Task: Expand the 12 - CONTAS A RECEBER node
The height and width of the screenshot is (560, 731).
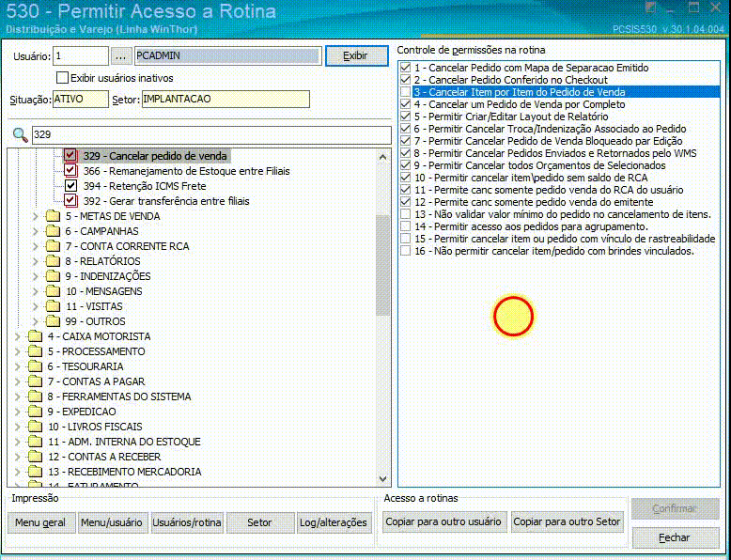Action: pos(17,457)
